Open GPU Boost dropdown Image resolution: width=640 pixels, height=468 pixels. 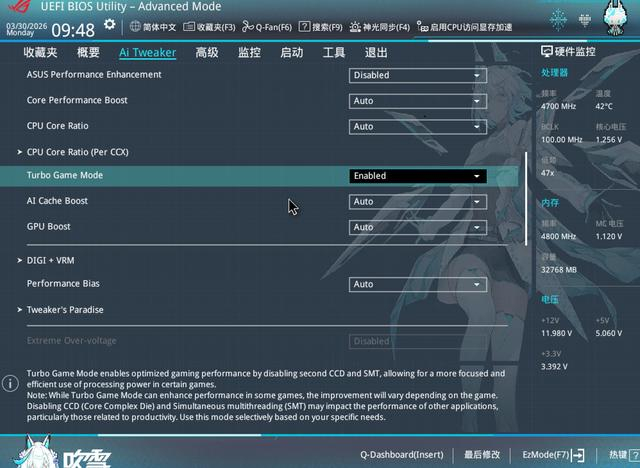point(418,228)
